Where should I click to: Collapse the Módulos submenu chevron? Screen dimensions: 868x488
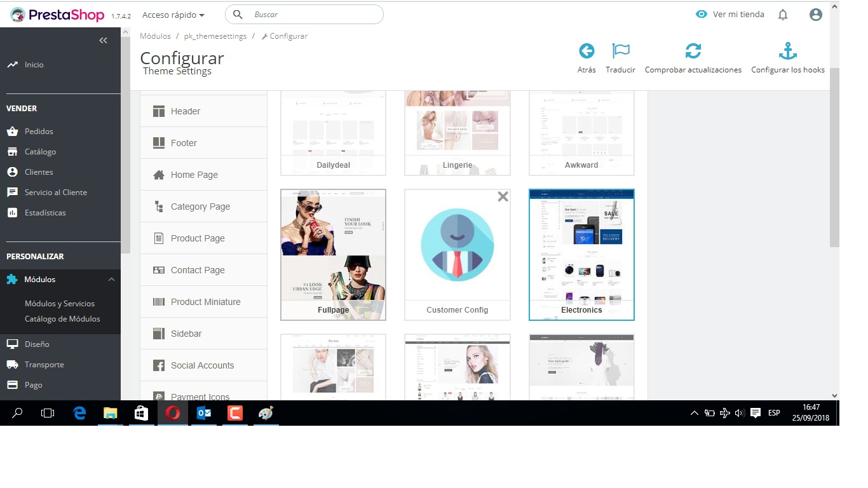coord(111,280)
